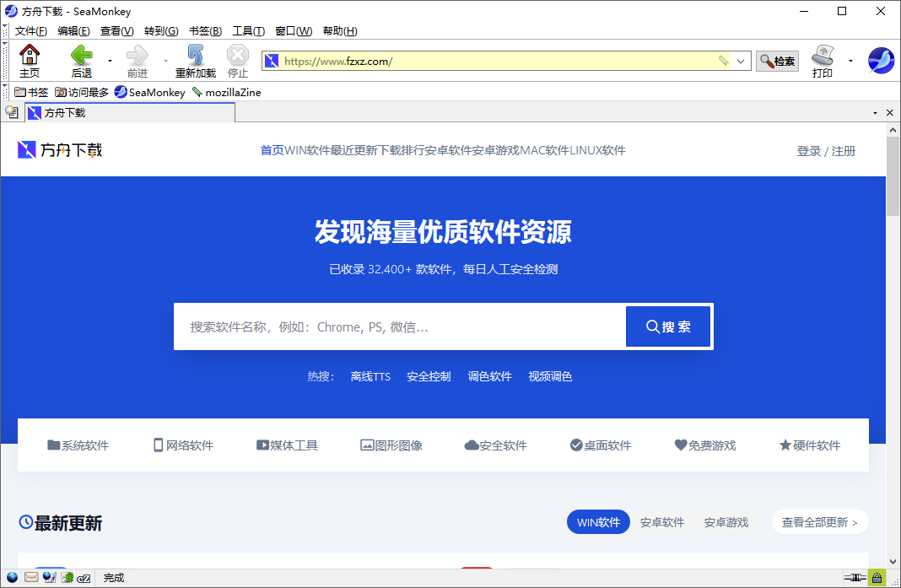Open the back history dropdown arrow

(110, 61)
